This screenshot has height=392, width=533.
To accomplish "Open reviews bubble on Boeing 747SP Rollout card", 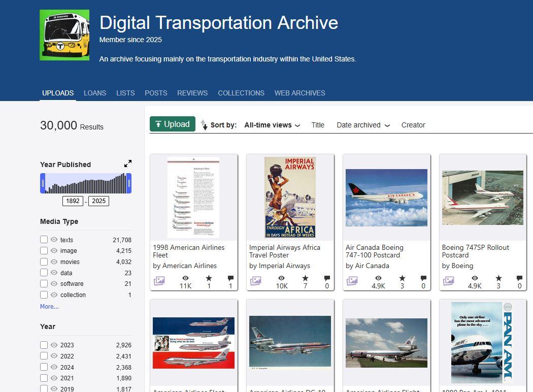I will (x=519, y=278).
